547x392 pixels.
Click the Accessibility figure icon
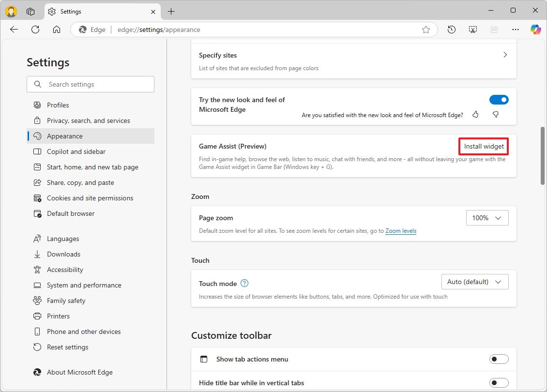(x=37, y=270)
